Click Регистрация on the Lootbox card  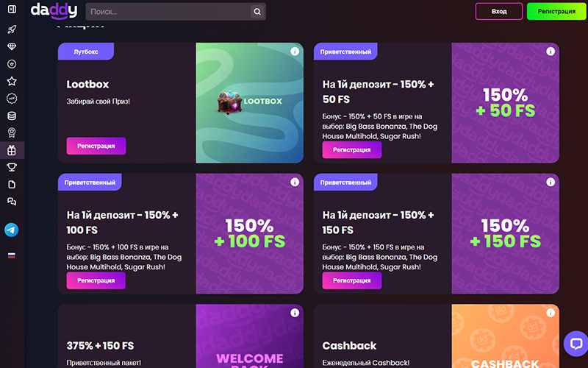[96, 146]
